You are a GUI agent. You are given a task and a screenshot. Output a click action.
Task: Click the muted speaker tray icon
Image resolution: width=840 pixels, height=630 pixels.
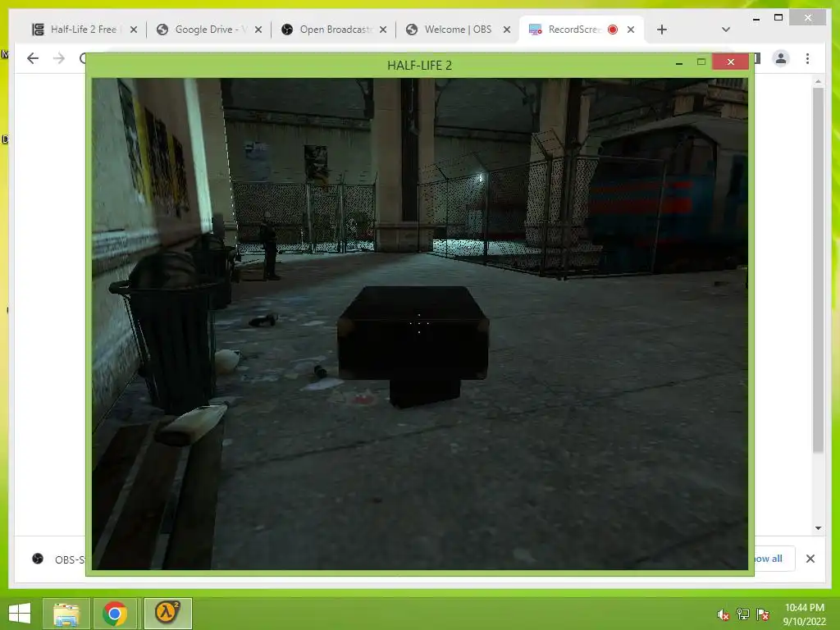tap(724, 614)
